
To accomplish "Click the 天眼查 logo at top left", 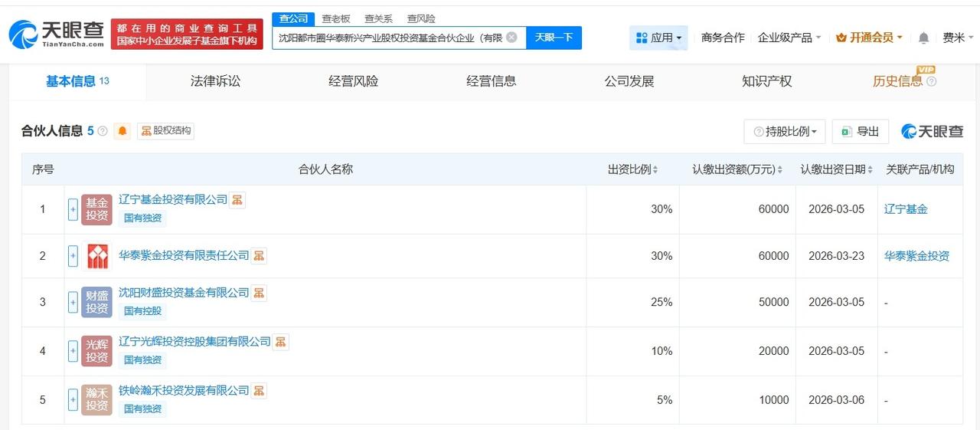I will 57,34.
